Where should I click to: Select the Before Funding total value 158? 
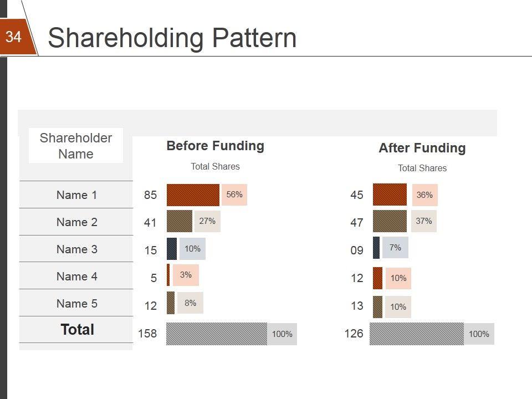[x=147, y=334]
